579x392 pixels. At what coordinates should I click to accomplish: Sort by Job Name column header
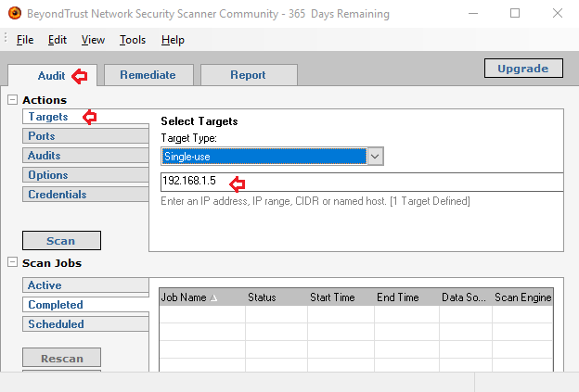pos(202,297)
